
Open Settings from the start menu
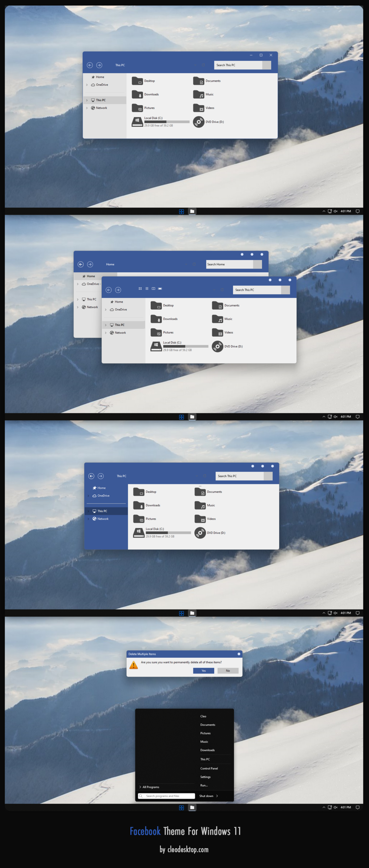click(205, 777)
